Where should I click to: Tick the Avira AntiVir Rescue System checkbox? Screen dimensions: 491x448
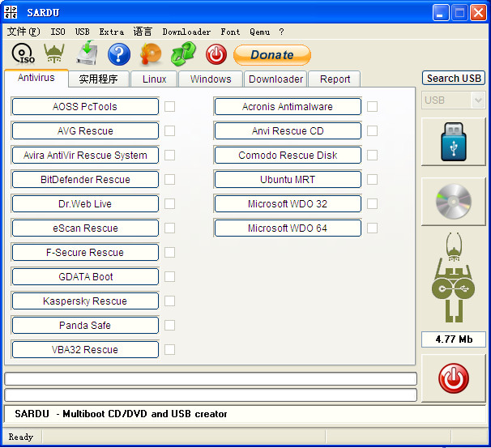click(x=169, y=155)
